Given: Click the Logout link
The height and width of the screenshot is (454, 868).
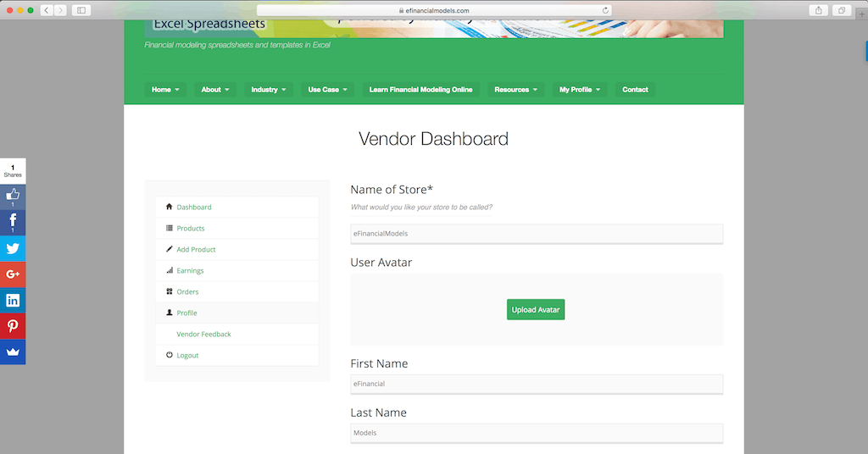Looking at the screenshot, I should tap(187, 356).
